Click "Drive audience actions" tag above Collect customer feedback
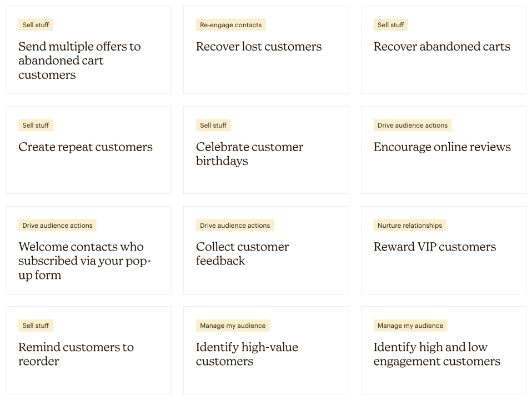Screen dimensions: 532x400 pyautogui.click(x=235, y=226)
